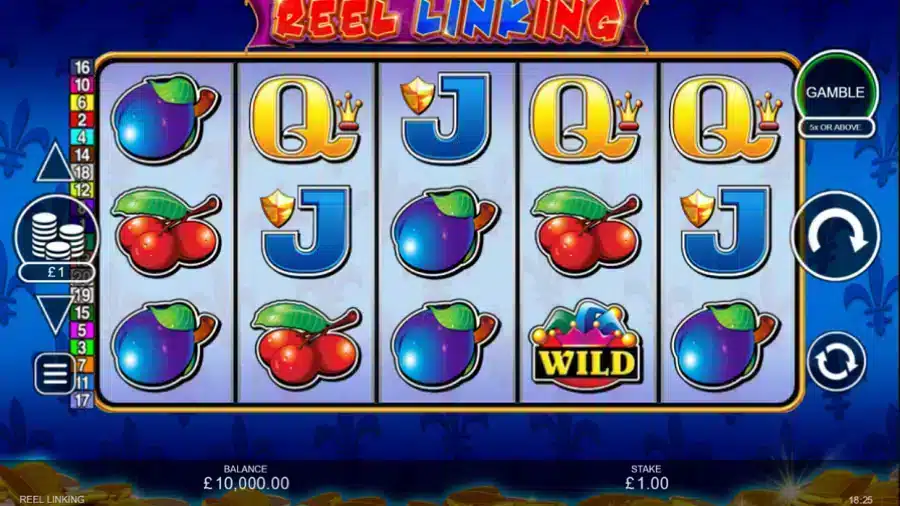Select payline number 16 marker
This screenshot has height=506, width=900.
pos(82,67)
